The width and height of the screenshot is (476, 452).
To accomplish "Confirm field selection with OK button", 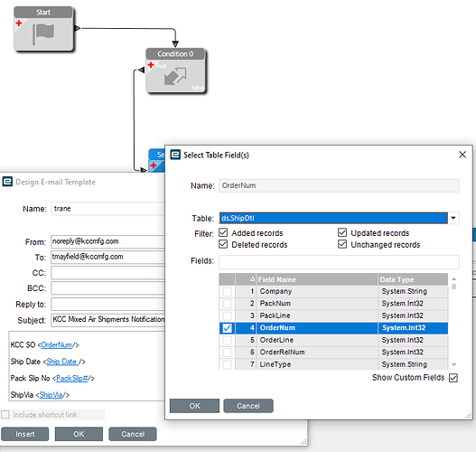I will (194, 406).
